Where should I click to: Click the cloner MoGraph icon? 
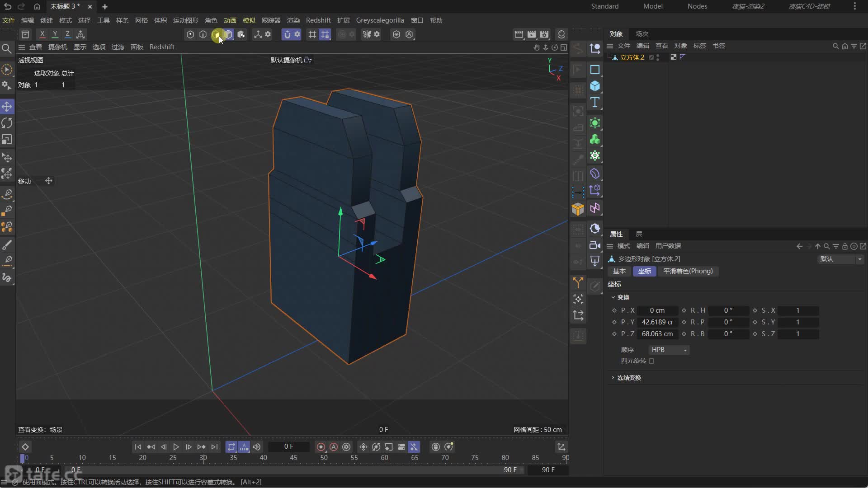point(595,140)
